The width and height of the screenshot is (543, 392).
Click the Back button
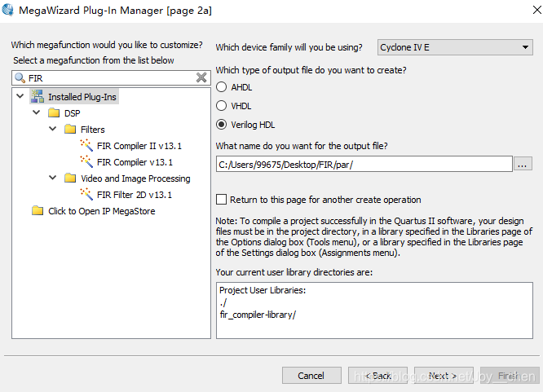point(377,376)
